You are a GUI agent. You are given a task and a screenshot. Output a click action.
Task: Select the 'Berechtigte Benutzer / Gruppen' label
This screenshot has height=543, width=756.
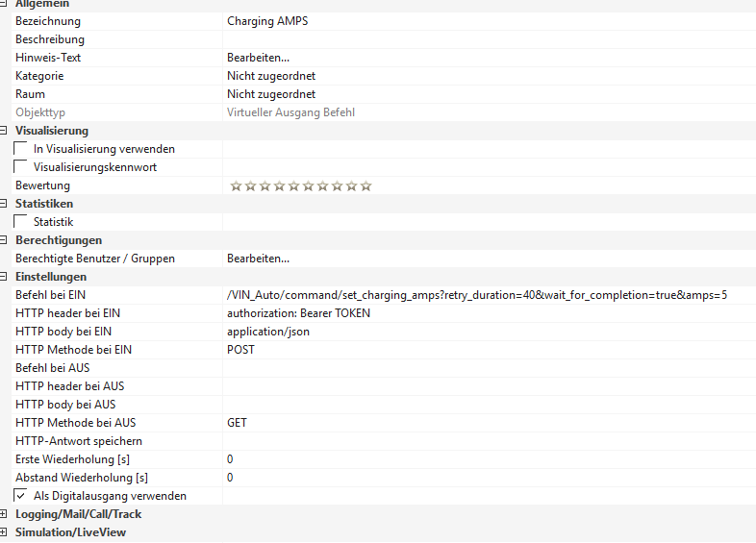[x=95, y=259]
